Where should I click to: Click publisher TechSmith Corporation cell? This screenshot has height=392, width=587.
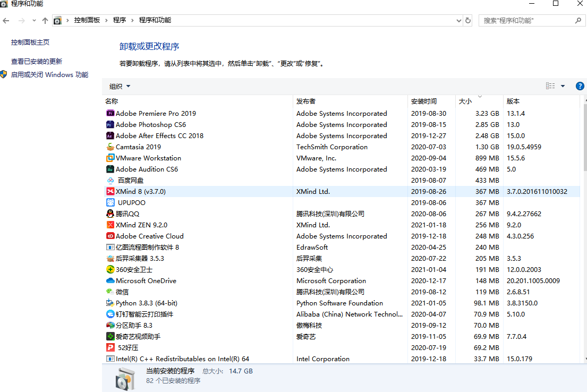pyautogui.click(x=332, y=147)
